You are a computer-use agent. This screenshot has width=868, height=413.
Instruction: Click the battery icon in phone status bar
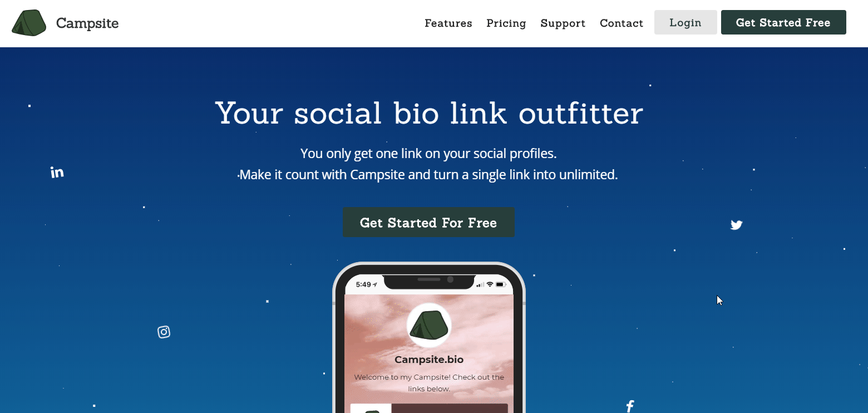click(x=500, y=284)
